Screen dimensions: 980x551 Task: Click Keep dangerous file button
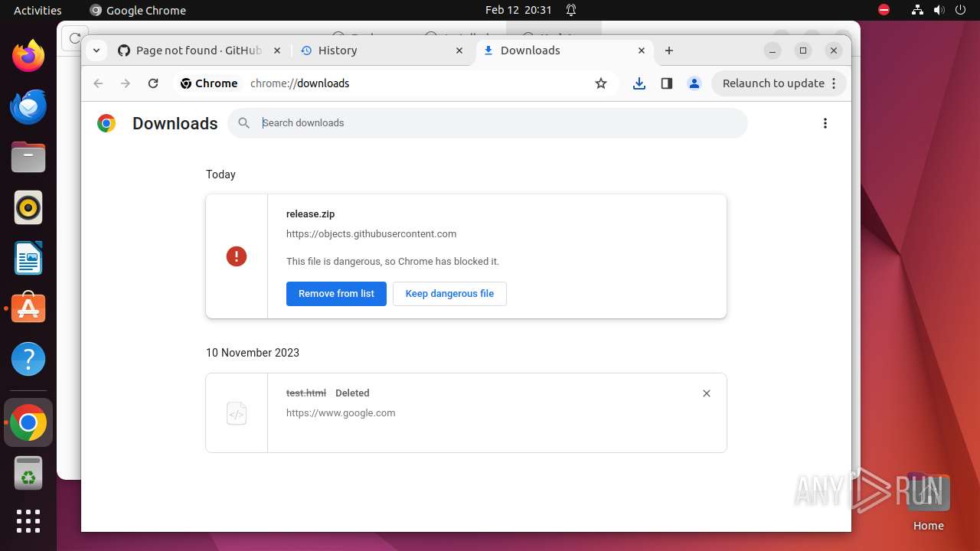[449, 294]
